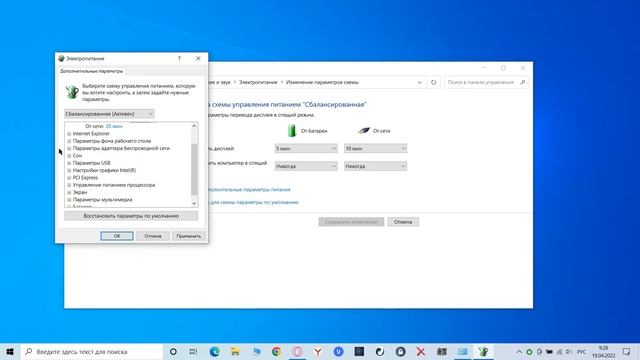Show hidden system tray icons
The image size is (640, 360).
pos(519,352)
